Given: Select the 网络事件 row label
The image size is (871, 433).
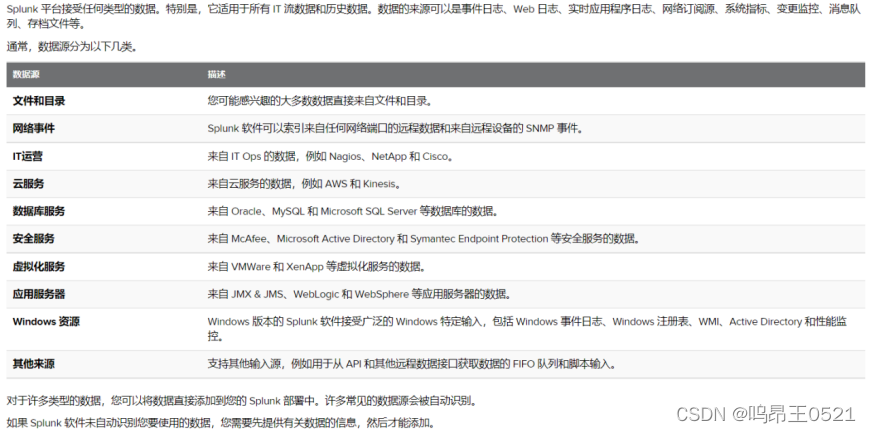Looking at the screenshot, I should [34, 128].
